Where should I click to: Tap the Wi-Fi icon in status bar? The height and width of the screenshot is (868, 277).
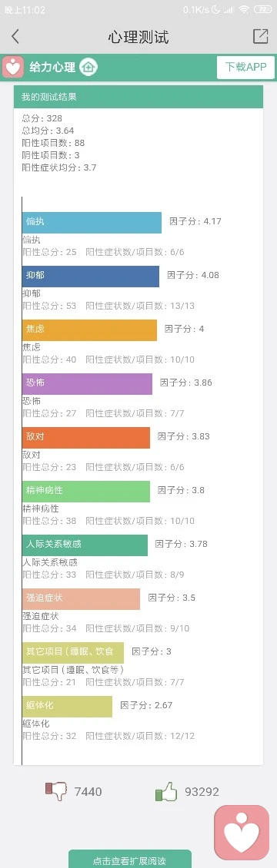tap(243, 10)
